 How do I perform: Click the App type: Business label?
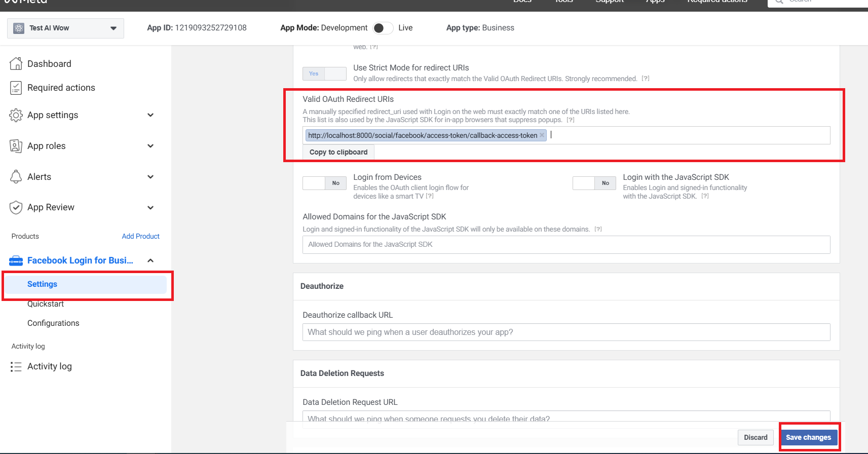click(x=480, y=28)
